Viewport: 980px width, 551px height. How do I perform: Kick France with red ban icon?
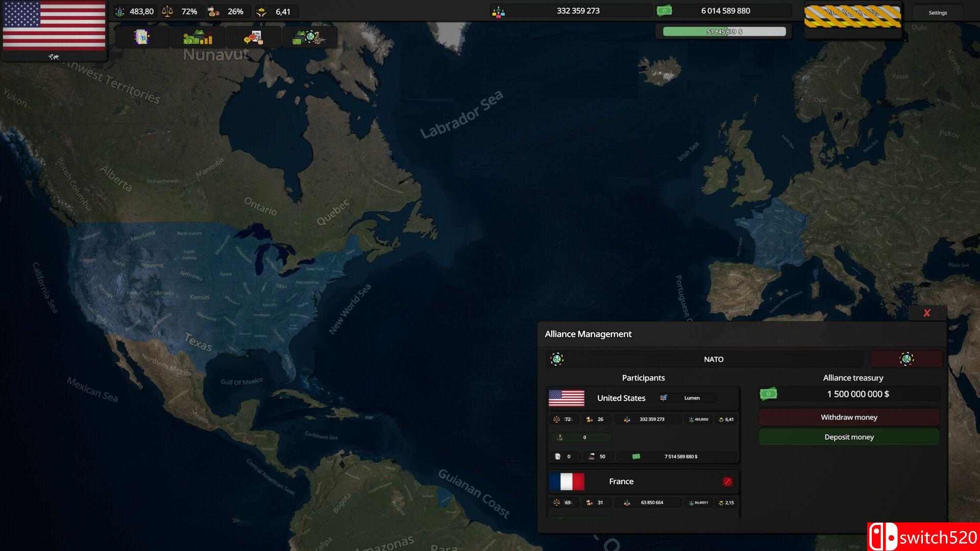click(727, 482)
